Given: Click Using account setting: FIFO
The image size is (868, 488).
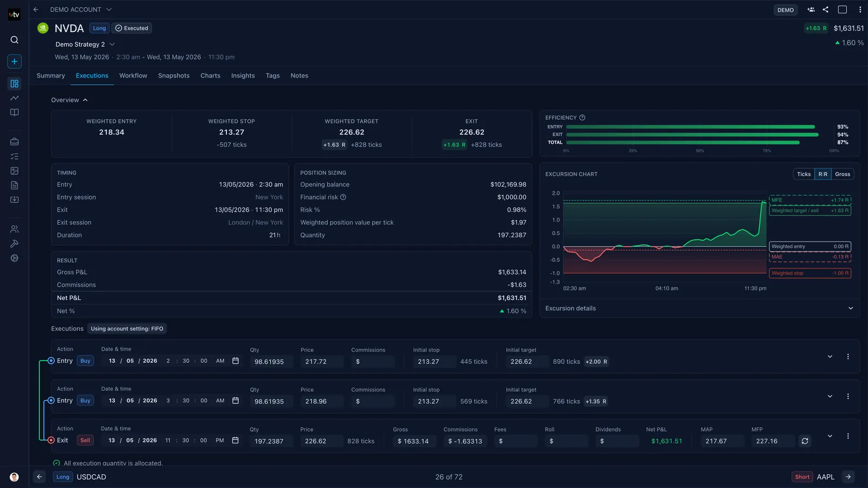Looking at the screenshot, I should click(x=127, y=329).
